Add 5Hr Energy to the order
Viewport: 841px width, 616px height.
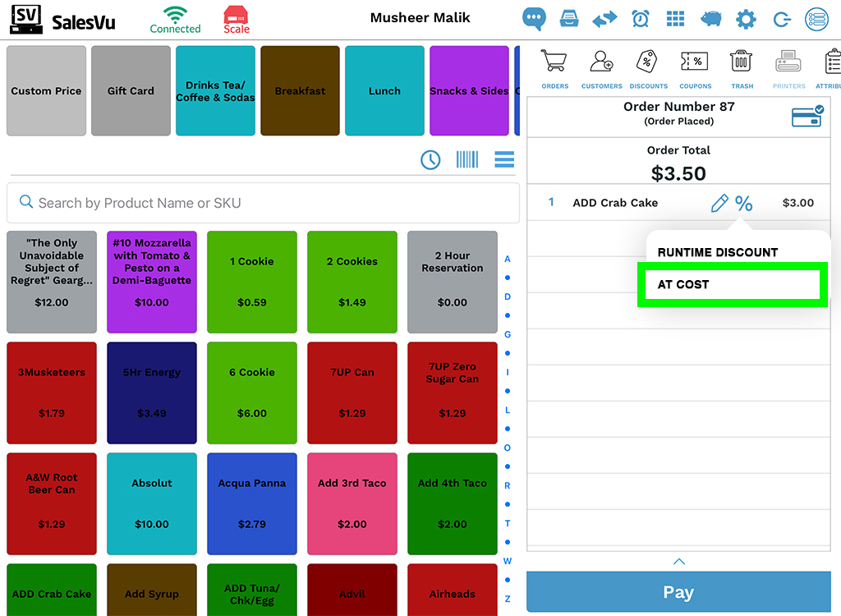152,393
